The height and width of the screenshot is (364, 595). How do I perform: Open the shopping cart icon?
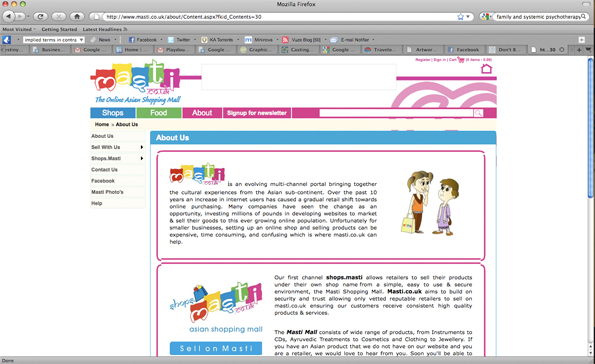coord(461,60)
